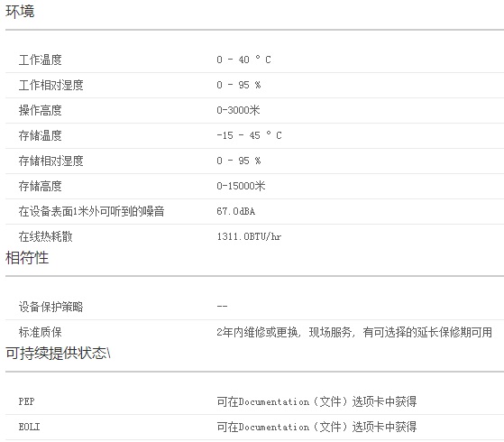This screenshot has height=442, width=504.
Task: Select the 工作相对湿度 label
Action: pos(51,85)
